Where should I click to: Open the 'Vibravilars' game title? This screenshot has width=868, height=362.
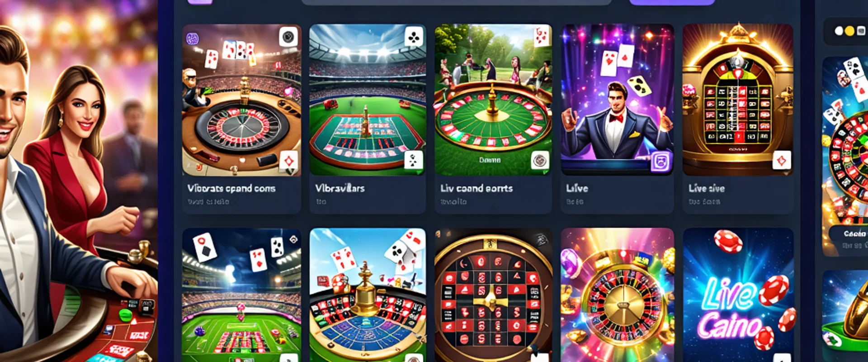[340, 188]
